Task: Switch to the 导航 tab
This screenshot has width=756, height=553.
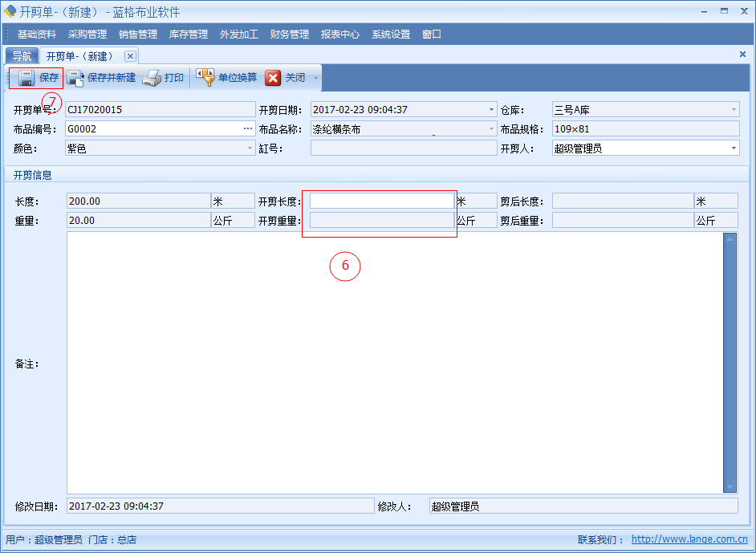Action: click(22, 56)
